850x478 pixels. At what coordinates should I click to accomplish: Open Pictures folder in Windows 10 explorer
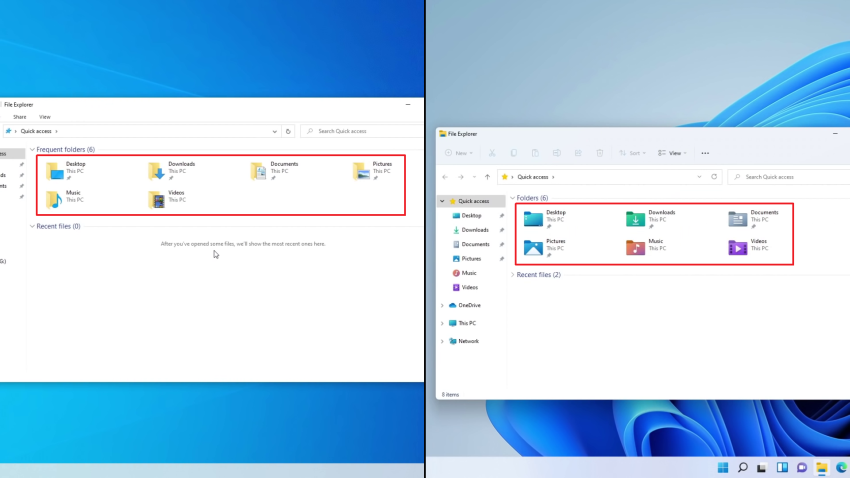(x=372, y=170)
